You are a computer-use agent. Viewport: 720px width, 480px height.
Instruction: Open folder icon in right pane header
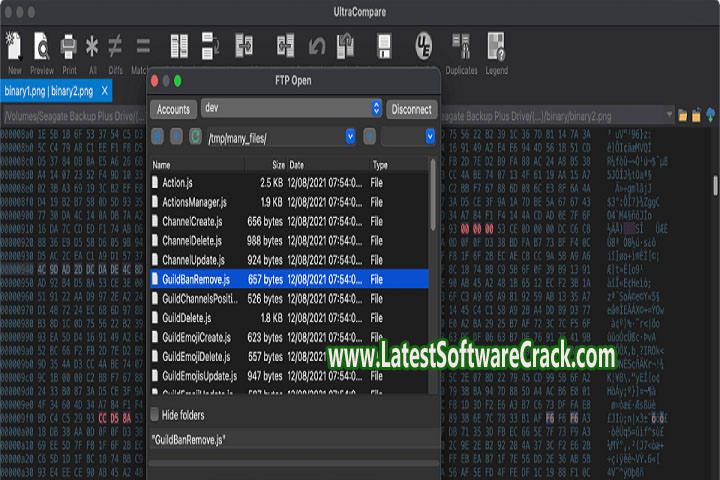(x=683, y=115)
